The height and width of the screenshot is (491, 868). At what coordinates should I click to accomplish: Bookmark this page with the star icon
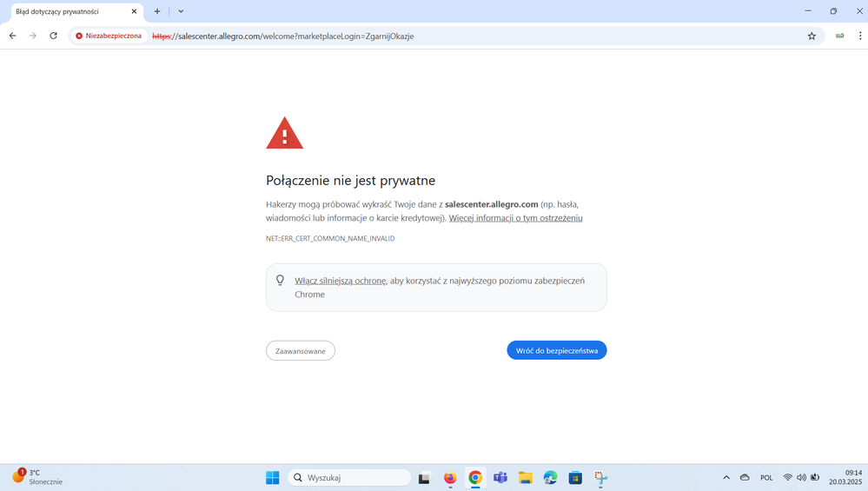(812, 36)
